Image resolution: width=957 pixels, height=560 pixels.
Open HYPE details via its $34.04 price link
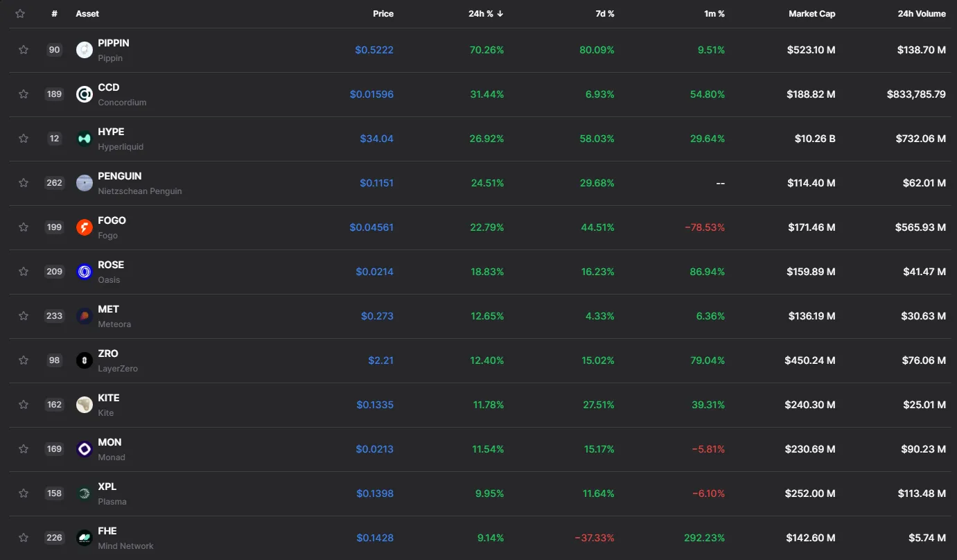tap(377, 138)
